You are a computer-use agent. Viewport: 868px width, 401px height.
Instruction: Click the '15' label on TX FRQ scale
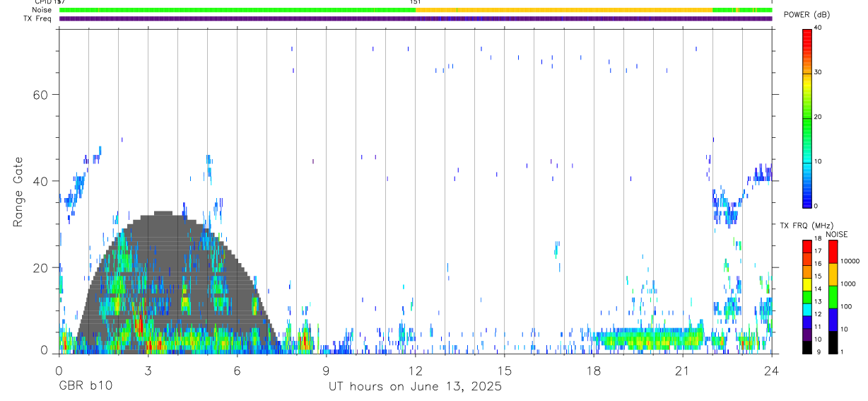pyautogui.click(x=818, y=277)
